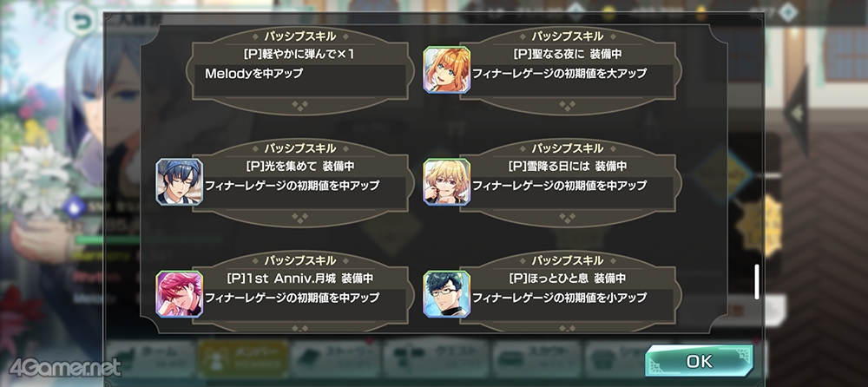Open the クエスト tab in bottom menu
This screenshot has width=868, height=387.
[437, 358]
